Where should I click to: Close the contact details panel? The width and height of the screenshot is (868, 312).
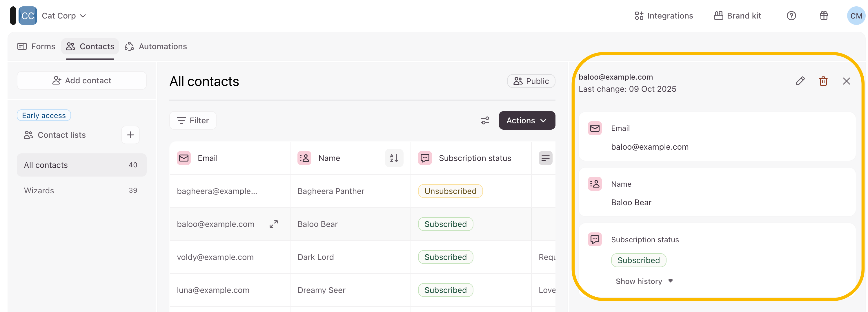tap(846, 81)
